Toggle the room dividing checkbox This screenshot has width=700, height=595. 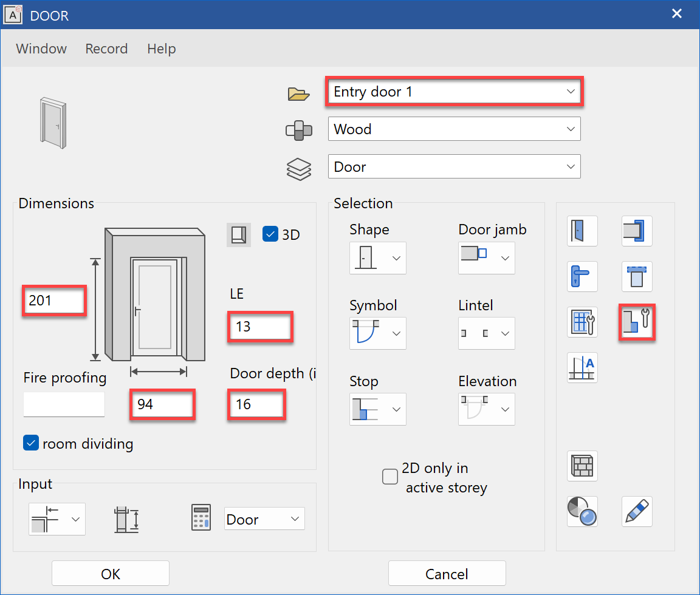pos(31,443)
